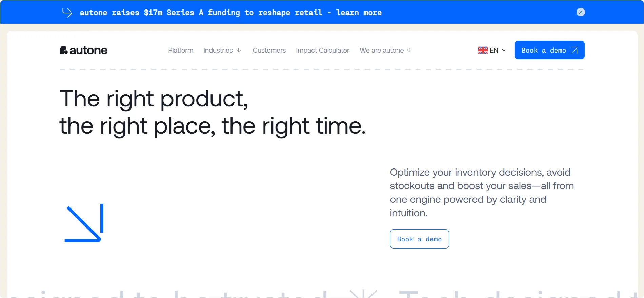Open the Impact Calculator page

coord(322,50)
